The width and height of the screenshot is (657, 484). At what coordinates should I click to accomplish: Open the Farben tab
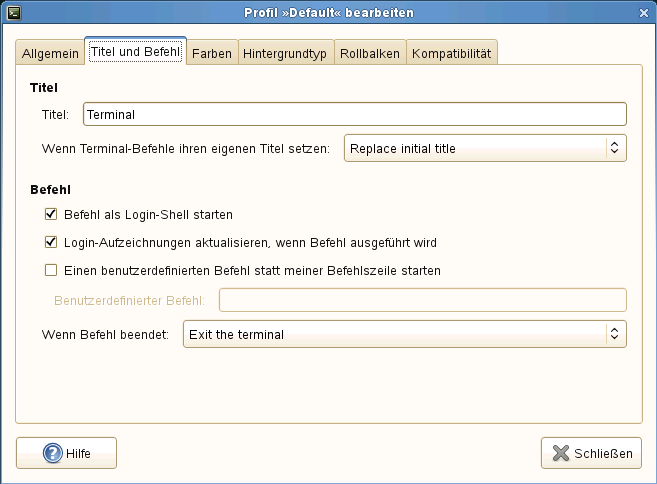point(211,53)
